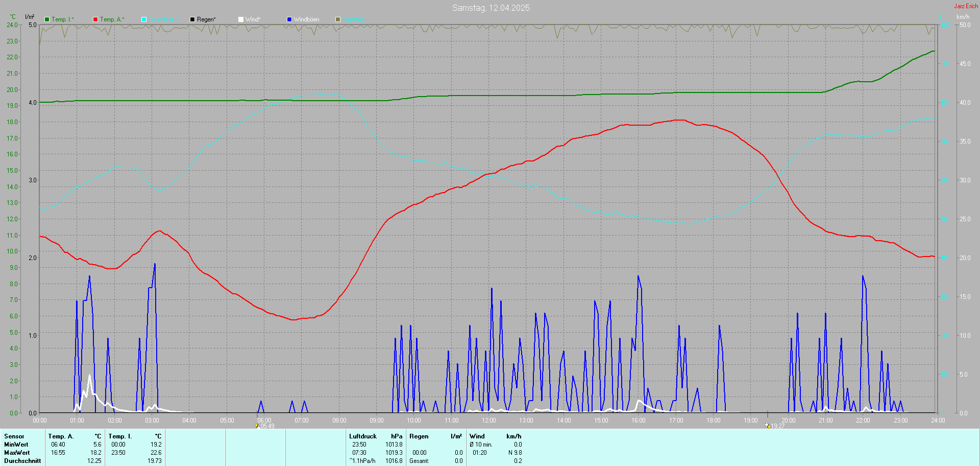980x466 pixels.
Task: Click the Durchschnitt row label
Action: (x=22, y=461)
